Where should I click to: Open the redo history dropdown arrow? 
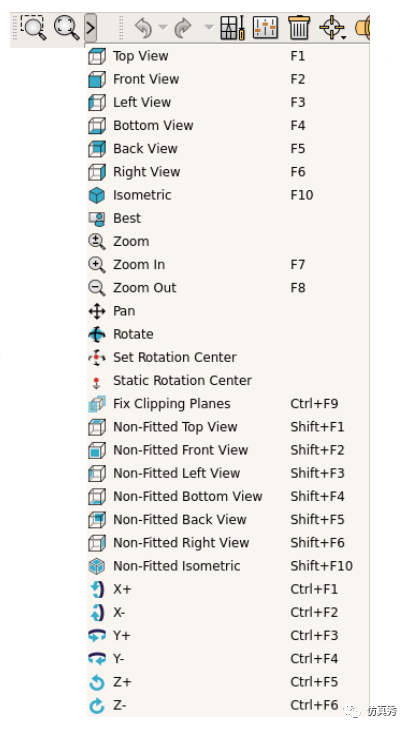pos(209,28)
